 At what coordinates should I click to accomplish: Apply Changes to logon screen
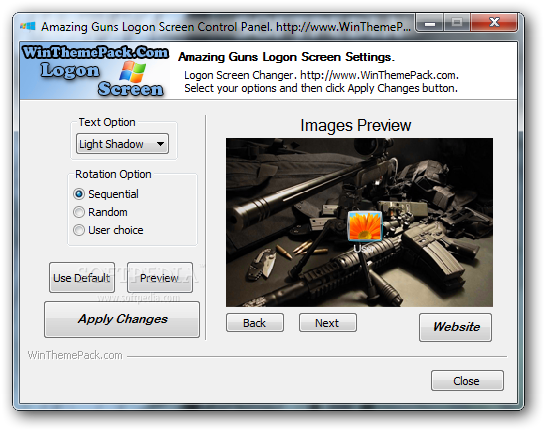coord(122,319)
